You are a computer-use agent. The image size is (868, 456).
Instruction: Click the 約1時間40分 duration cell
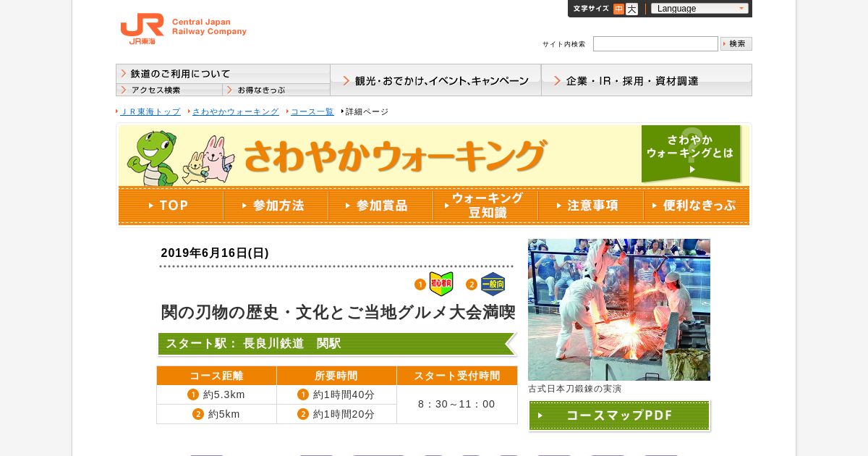pos(336,394)
